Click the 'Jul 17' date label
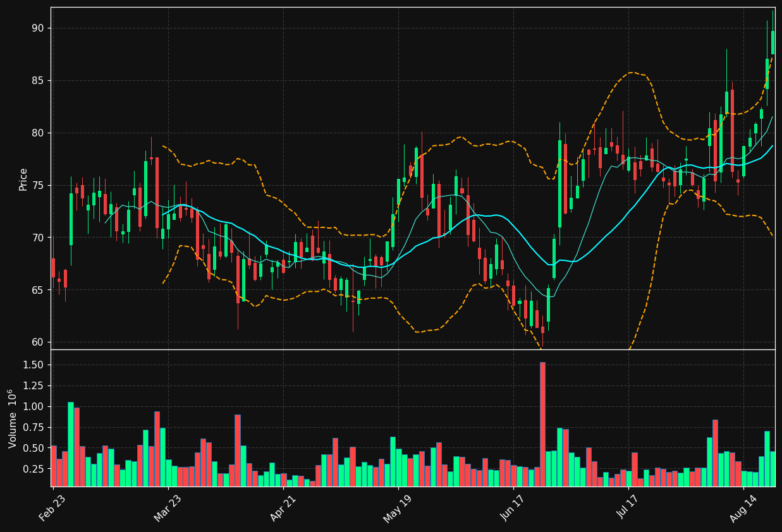782x532 pixels. 628,508
